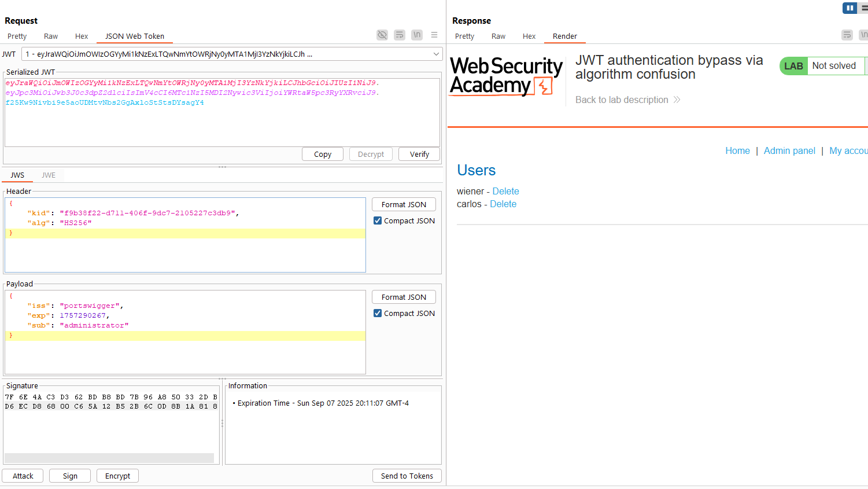Click Delete link next to carlos
The width and height of the screenshot is (868, 489).
coord(503,204)
